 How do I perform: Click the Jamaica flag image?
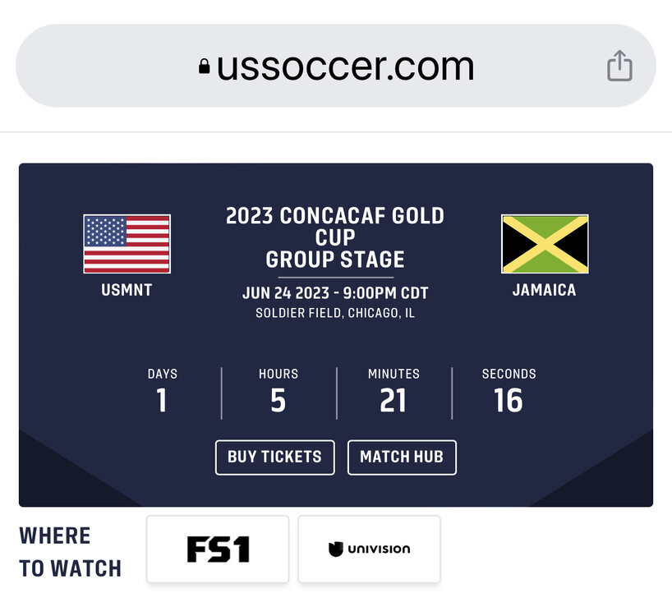point(545,244)
